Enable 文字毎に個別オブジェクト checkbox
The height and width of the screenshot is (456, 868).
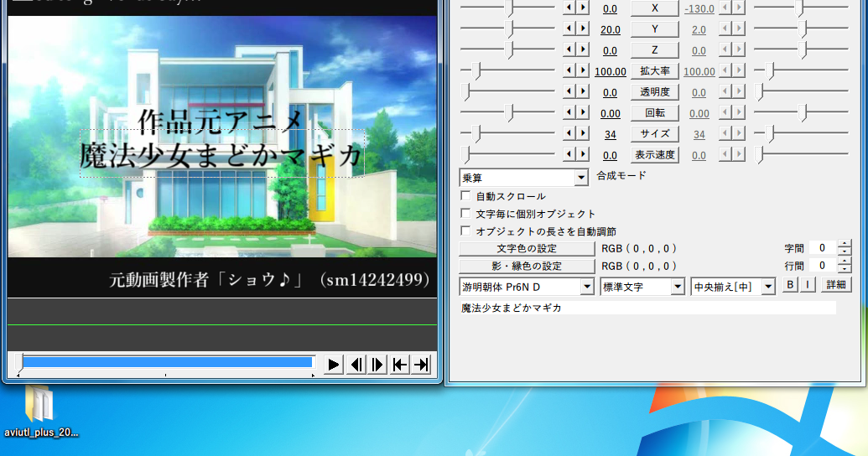(x=465, y=214)
